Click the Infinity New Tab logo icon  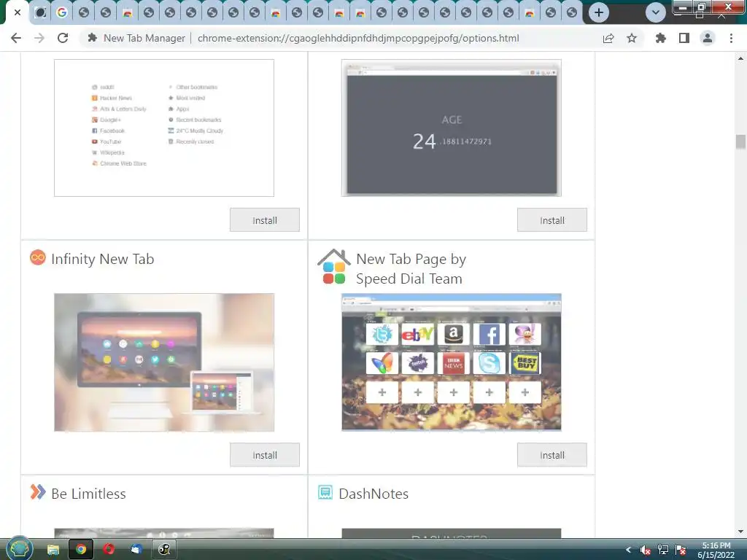pos(38,257)
